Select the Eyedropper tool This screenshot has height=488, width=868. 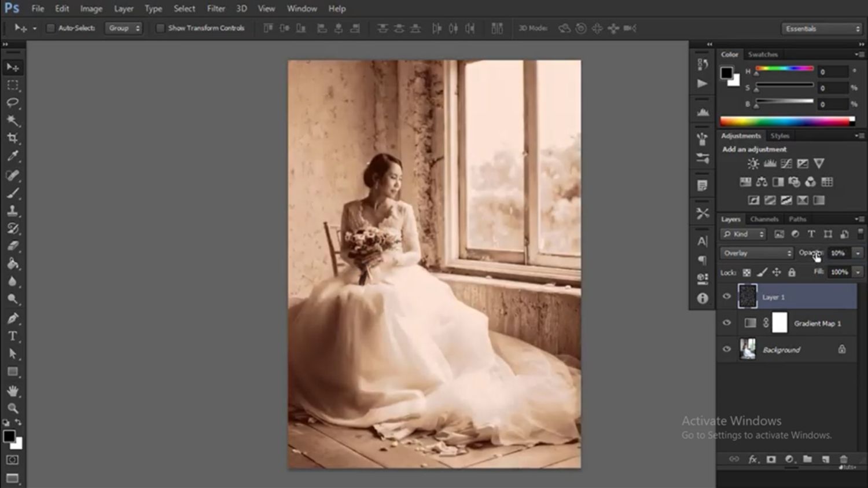(x=13, y=156)
